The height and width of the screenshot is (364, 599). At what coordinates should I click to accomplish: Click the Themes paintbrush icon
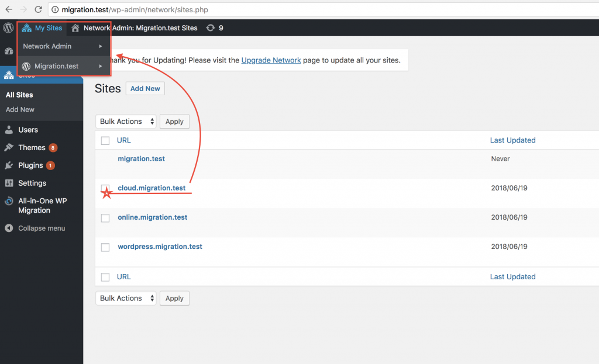tap(9, 148)
